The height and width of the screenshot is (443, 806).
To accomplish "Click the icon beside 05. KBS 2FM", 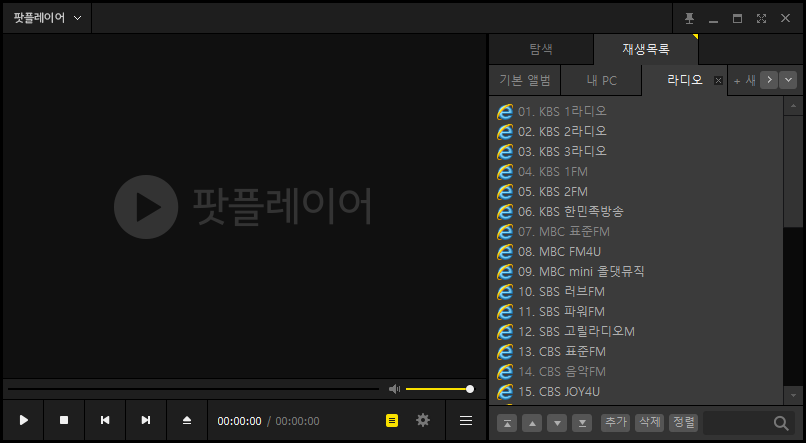I will click(505, 192).
